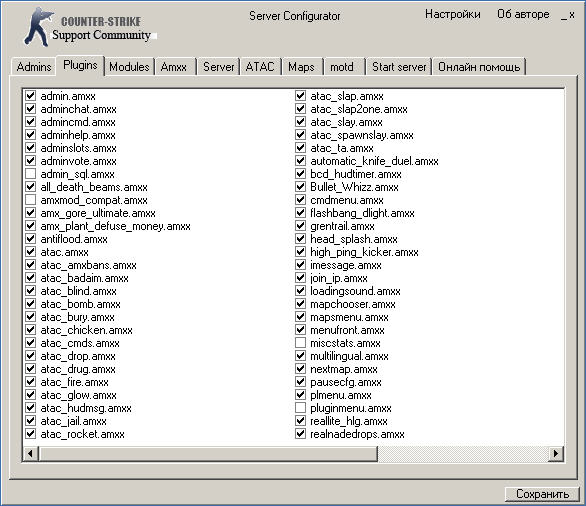Uncheck the admin.amxx plugin

click(x=30, y=96)
